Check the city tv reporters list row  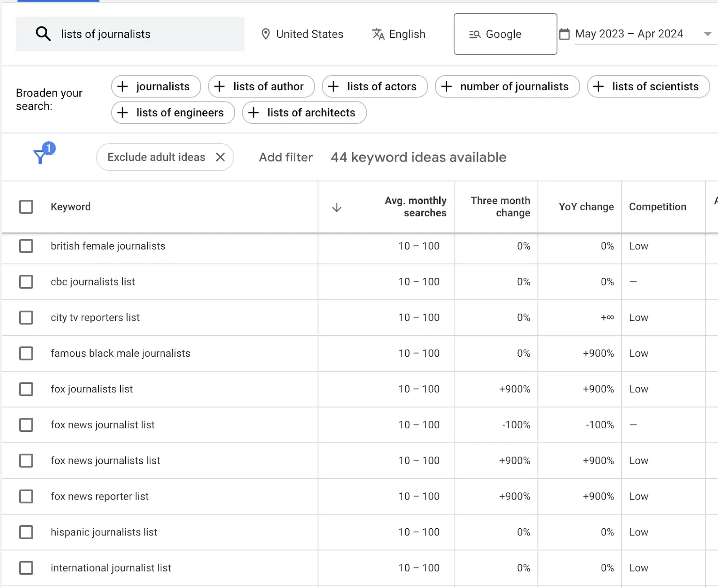coord(26,318)
